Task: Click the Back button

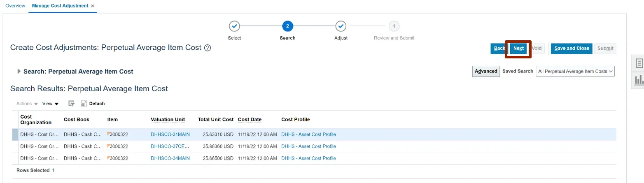Action: tap(499, 49)
